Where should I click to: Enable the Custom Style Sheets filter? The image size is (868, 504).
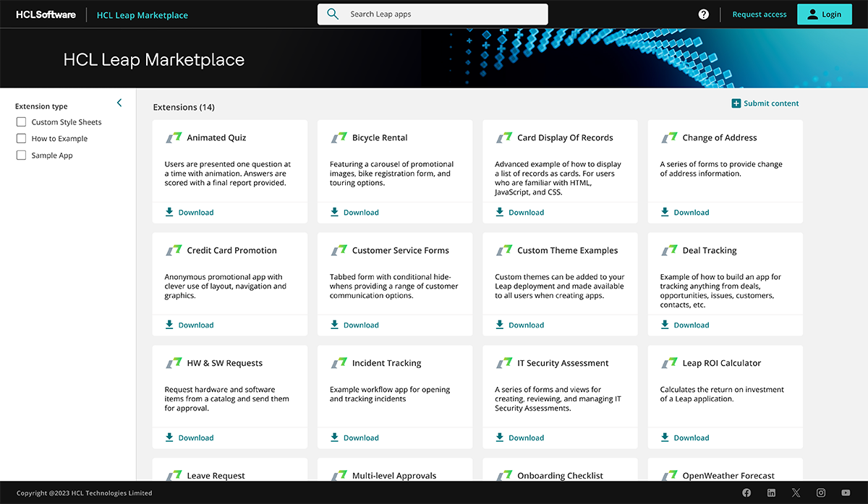[x=22, y=122]
